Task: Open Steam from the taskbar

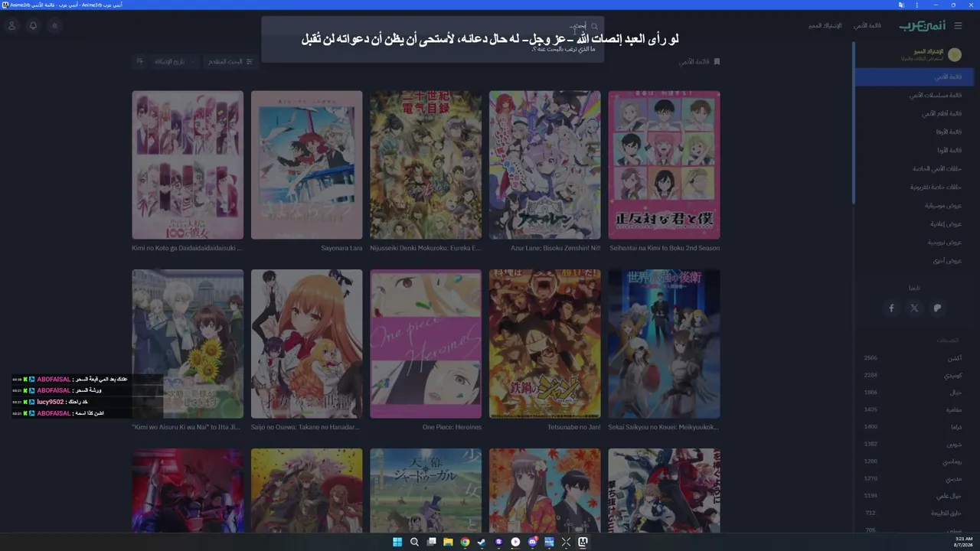Action: pyautogui.click(x=482, y=542)
